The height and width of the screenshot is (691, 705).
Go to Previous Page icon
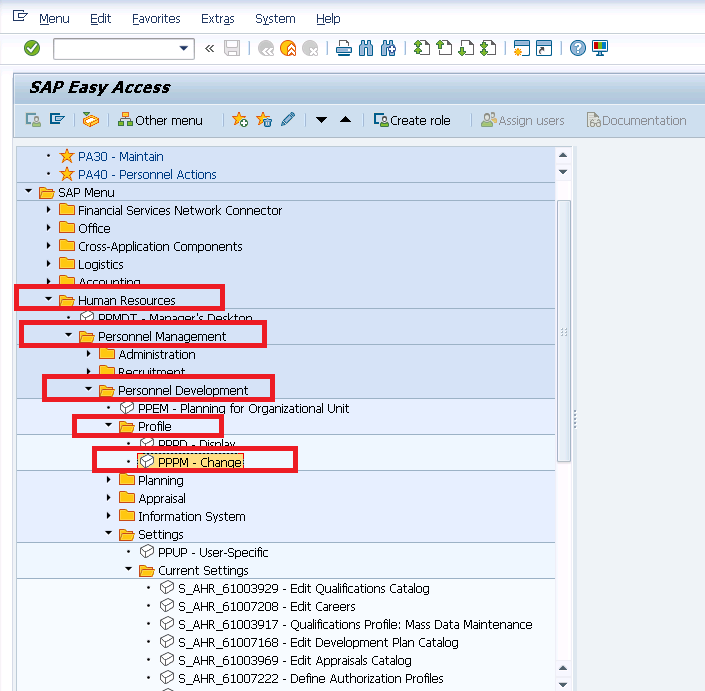click(x=444, y=48)
